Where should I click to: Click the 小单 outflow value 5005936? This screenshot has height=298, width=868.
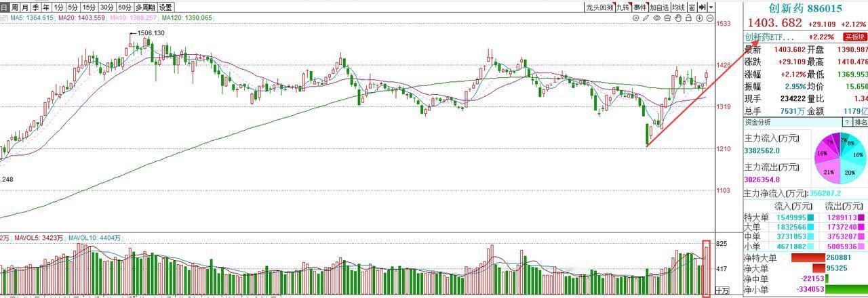(x=842, y=247)
